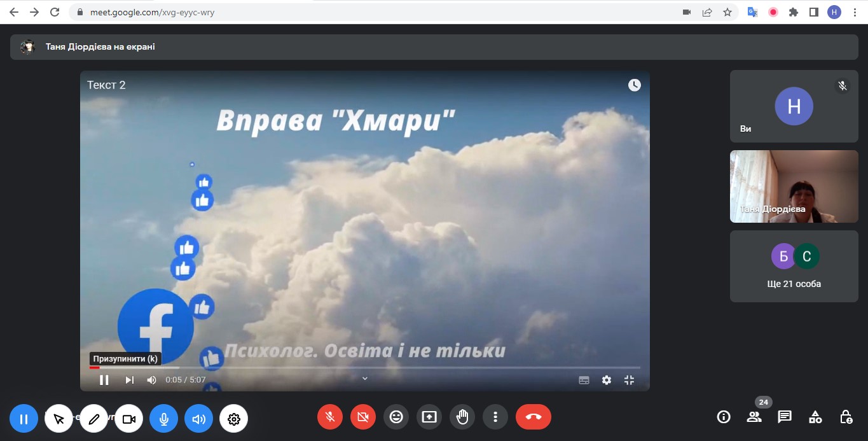Select Таня Діордієва video thumbnail
Screen dimensions: 868x441
794,186
